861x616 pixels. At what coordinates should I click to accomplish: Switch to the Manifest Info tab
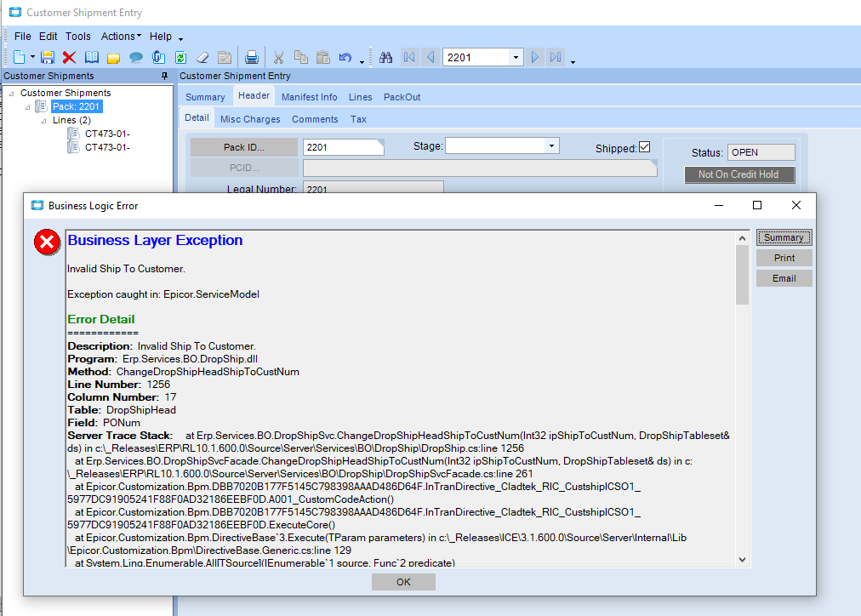click(x=309, y=97)
